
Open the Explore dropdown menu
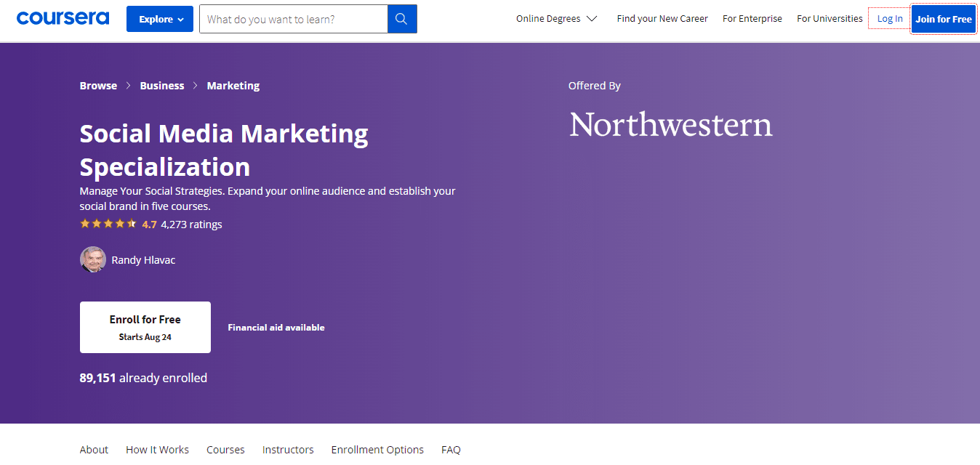click(x=160, y=19)
